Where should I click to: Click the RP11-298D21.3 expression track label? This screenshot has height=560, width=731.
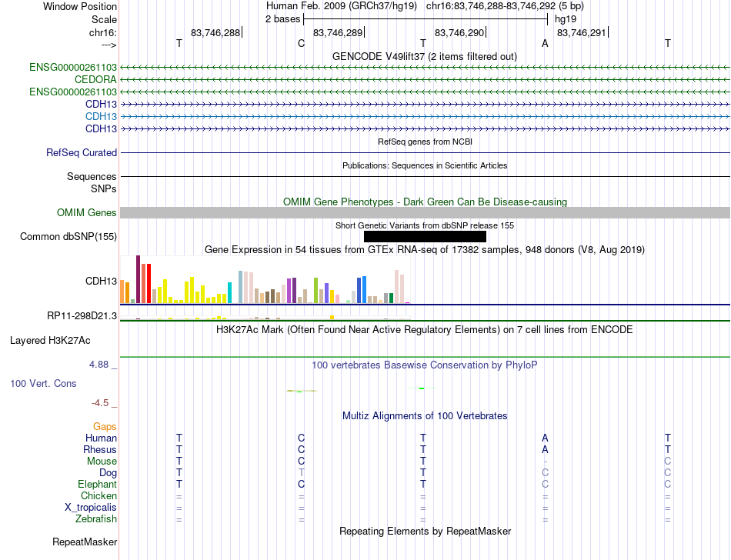coord(82,316)
